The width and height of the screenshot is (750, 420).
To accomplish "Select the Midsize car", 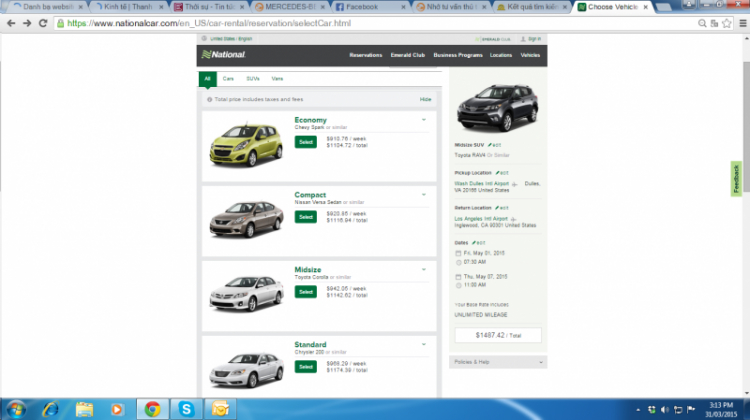I will (306, 292).
